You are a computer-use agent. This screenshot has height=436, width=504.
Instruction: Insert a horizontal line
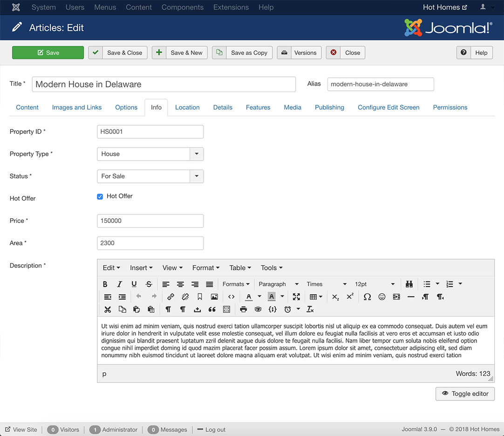click(411, 297)
